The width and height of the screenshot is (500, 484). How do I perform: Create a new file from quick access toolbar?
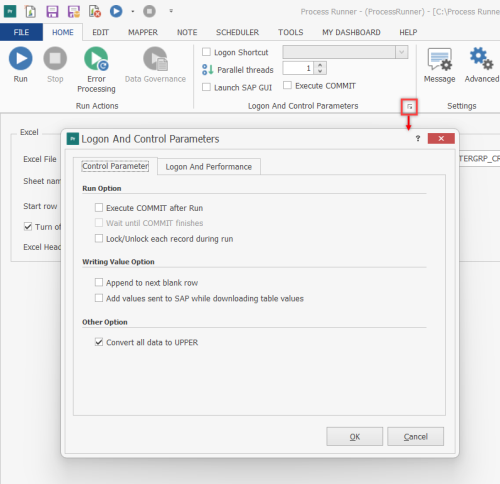(31, 11)
